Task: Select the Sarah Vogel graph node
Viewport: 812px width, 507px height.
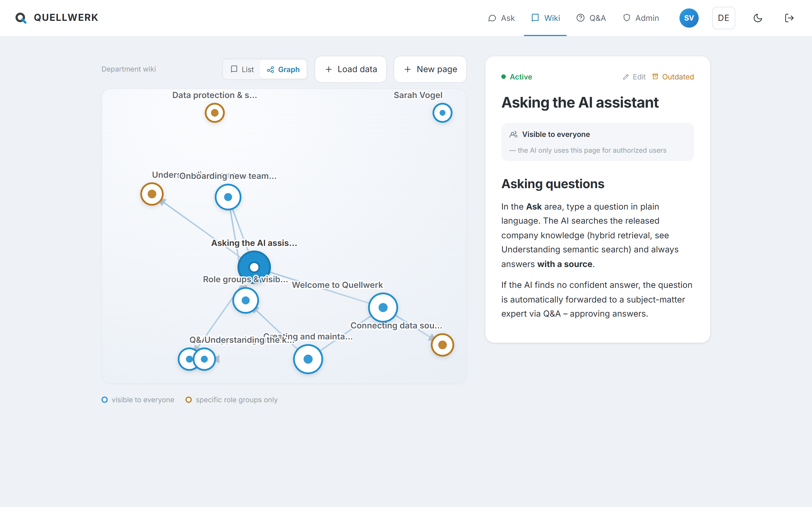Action: 442,113
